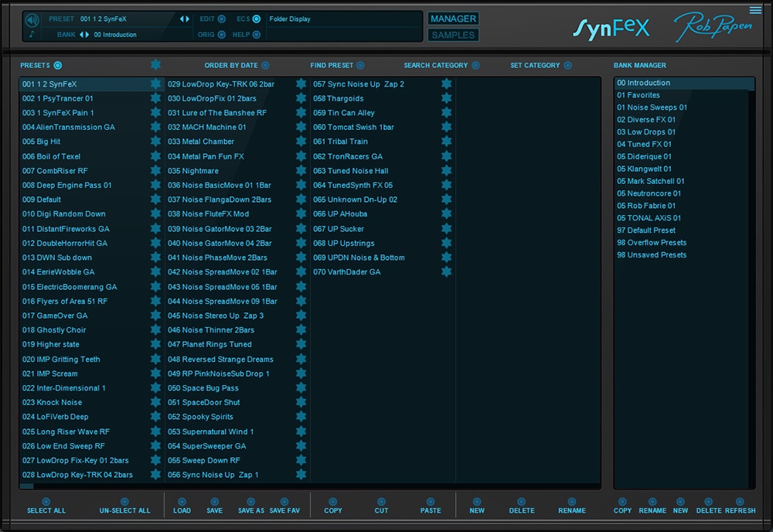Select bank 03 Low Drops 01

[646, 132]
